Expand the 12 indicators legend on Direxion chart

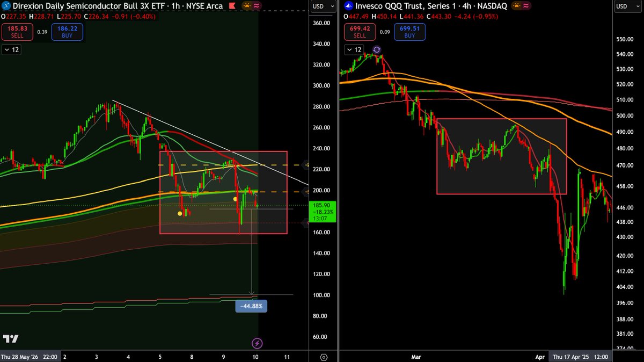click(x=11, y=49)
